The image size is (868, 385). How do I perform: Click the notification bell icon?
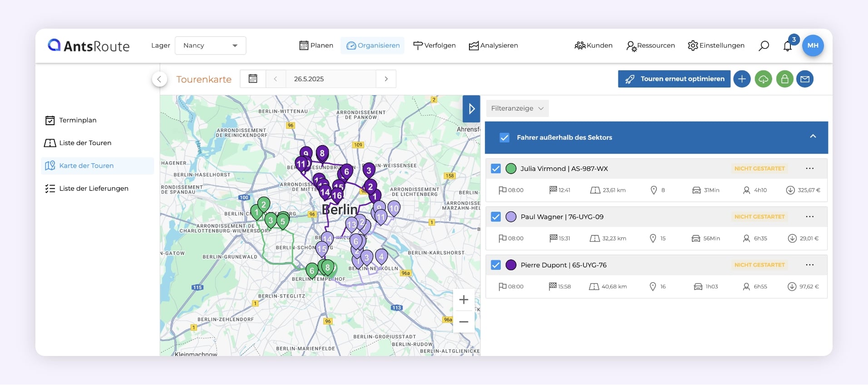pyautogui.click(x=788, y=46)
